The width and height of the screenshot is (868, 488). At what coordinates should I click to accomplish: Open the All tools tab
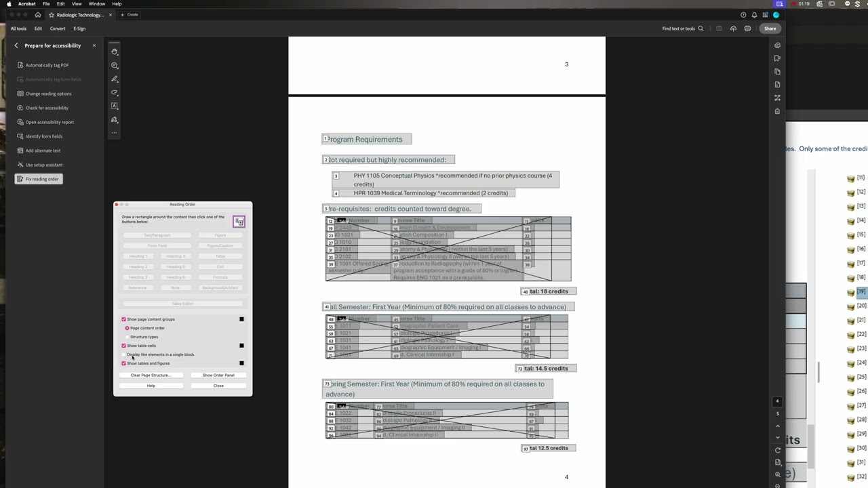(18, 28)
